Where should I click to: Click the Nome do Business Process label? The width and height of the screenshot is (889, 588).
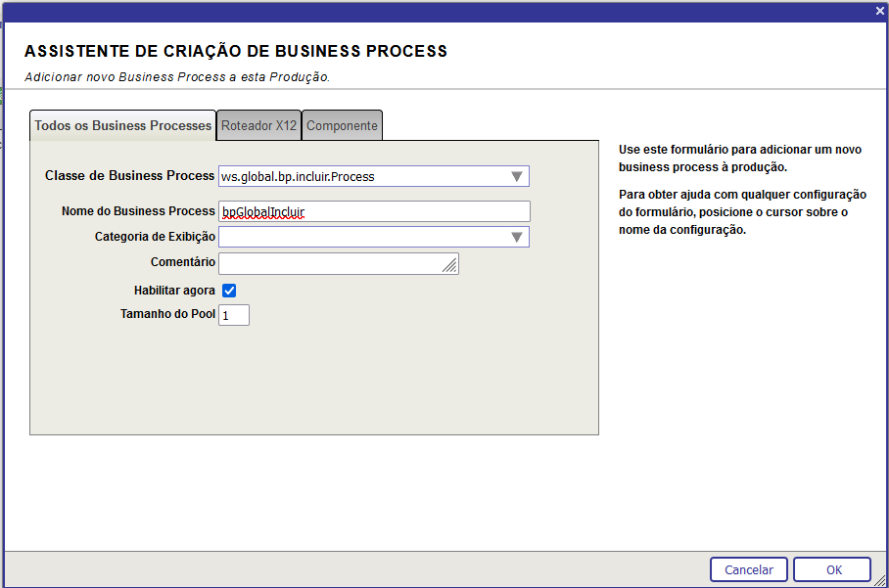point(137,210)
